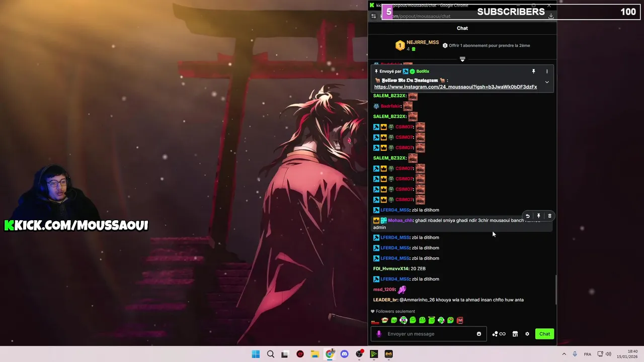Image resolution: width=644 pixels, height=362 pixels.
Task: Click BotRix sender name in pinned message
Action: 423,71
